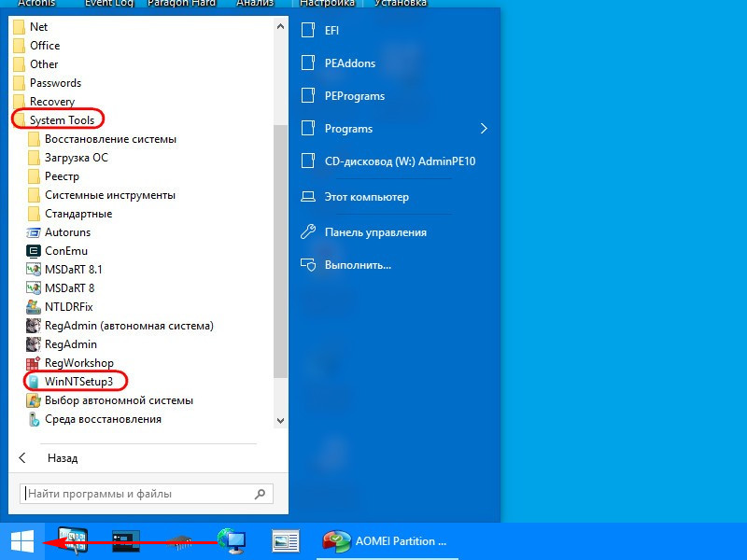
Task: Open the Загрузка ОС subfolder
Action: tap(68, 158)
